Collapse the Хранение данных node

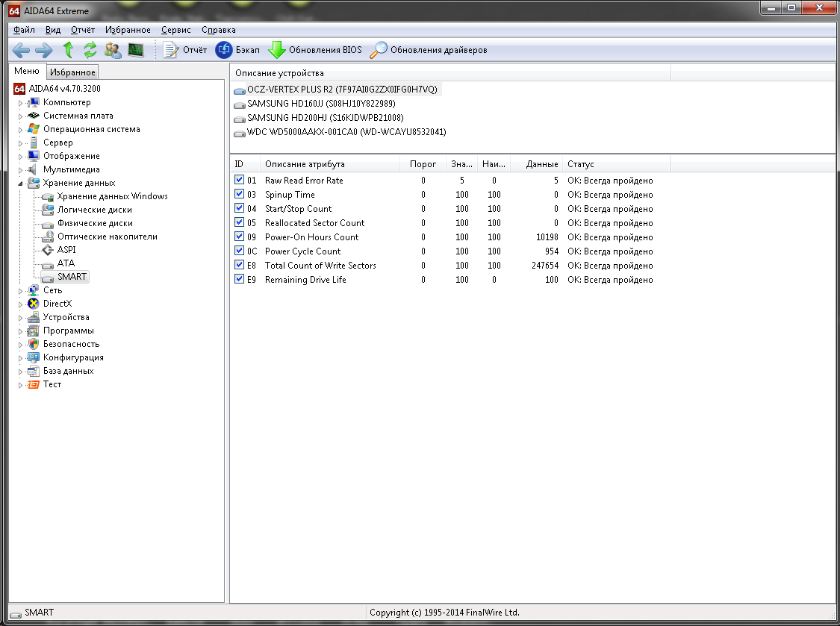20,184
